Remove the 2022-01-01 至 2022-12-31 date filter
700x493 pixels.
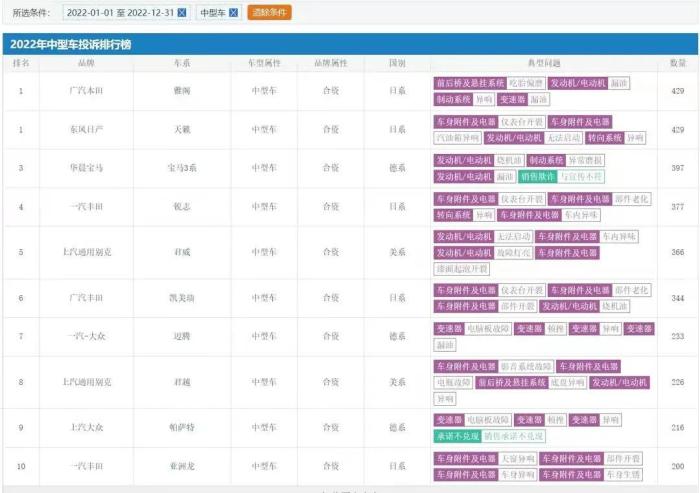point(182,13)
